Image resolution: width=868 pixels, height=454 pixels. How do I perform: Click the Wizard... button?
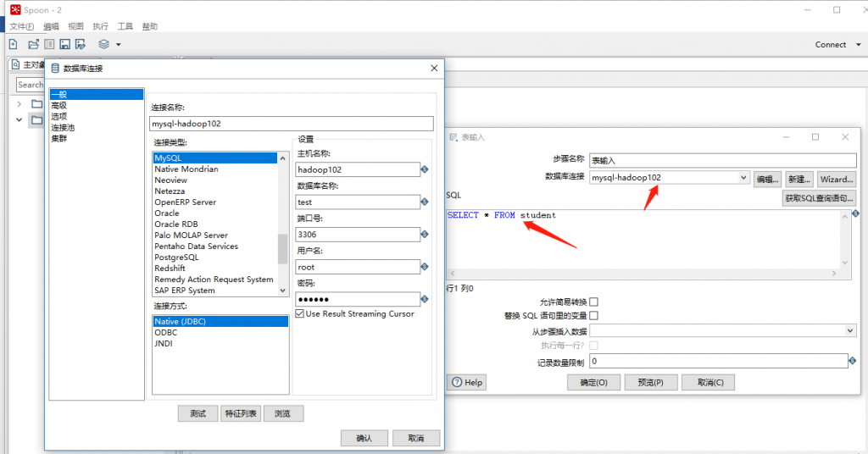pyautogui.click(x=837, y=180)
